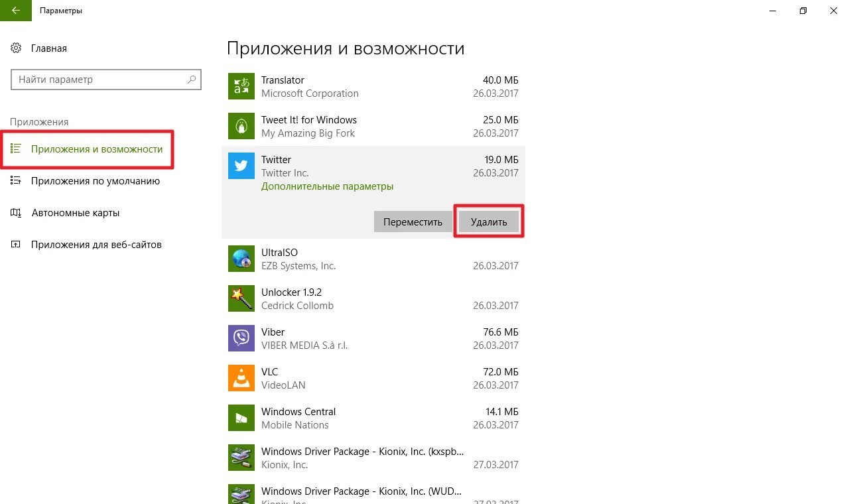Click the Удалить button for Twitter
This screenshot has width=849, height=504.
489,221
